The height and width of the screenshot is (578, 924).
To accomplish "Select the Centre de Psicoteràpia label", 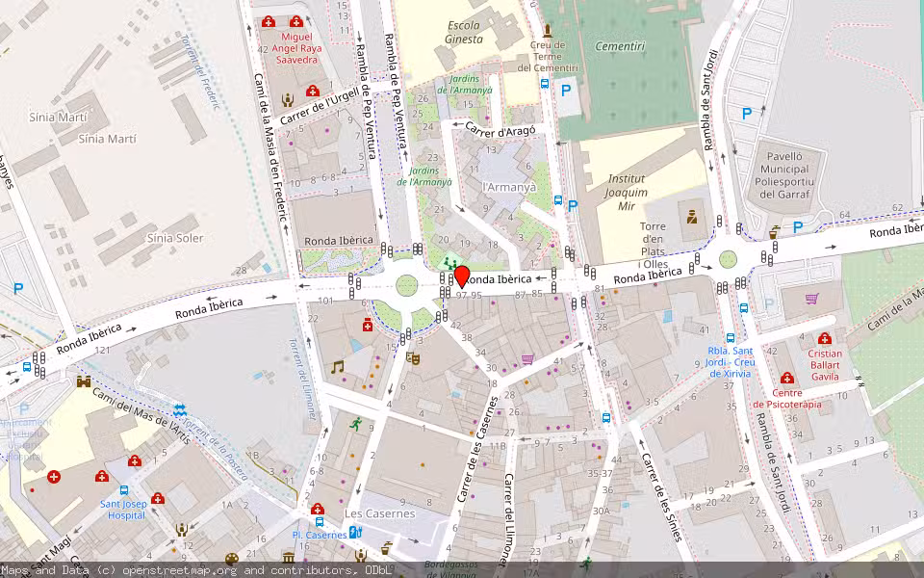I will click(786, 399).
